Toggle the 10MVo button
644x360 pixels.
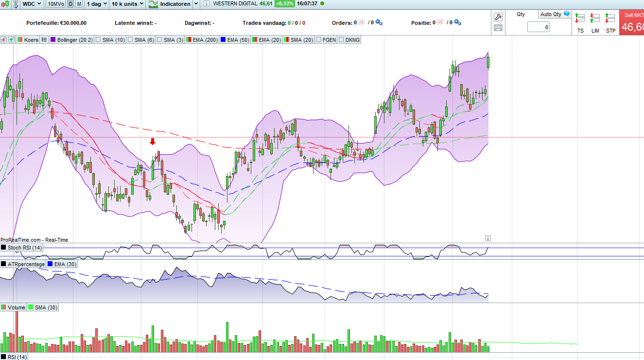tap(56, 4)
